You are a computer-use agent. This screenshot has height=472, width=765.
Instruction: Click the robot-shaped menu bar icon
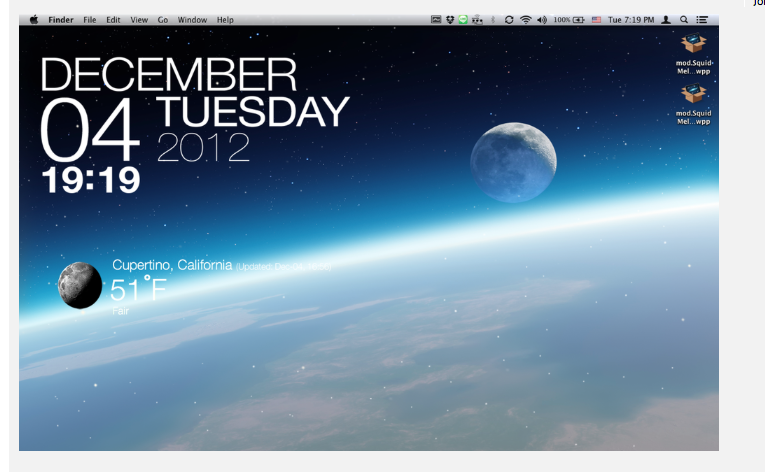pos(477,20)
